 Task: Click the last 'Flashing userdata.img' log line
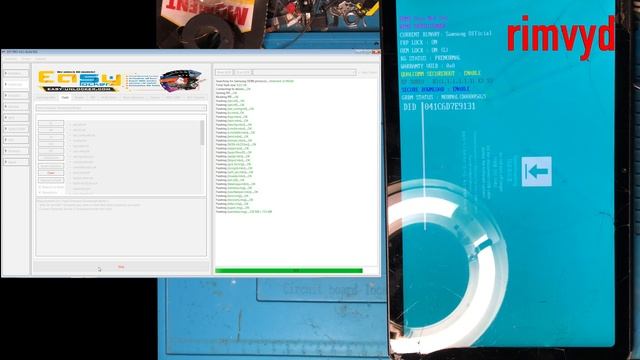(x=244, y=212)
